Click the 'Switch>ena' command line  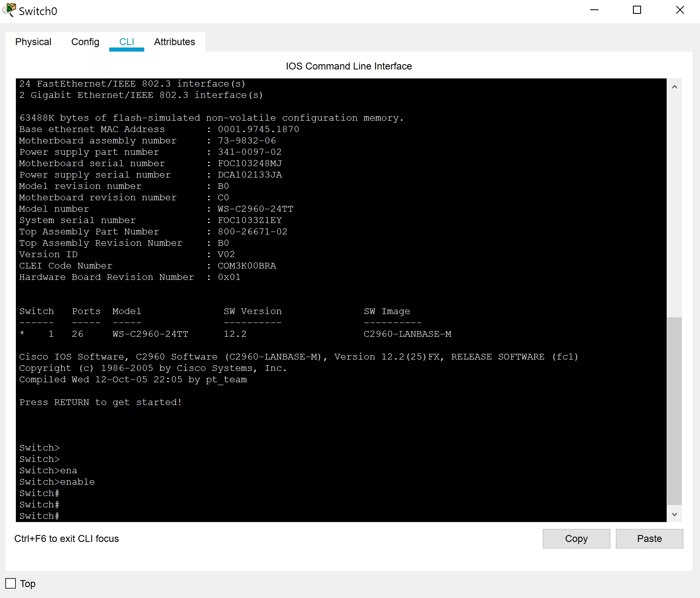pyautogui.click(x=48, y=470)
